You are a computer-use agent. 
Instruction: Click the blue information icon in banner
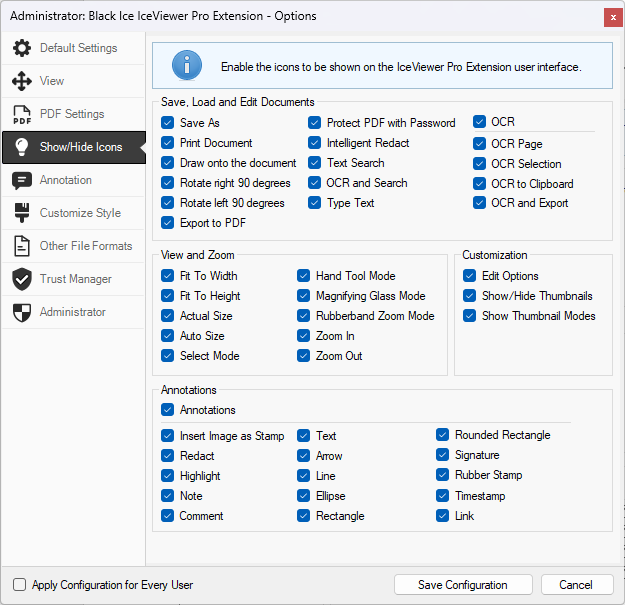[x=187, y=65]
